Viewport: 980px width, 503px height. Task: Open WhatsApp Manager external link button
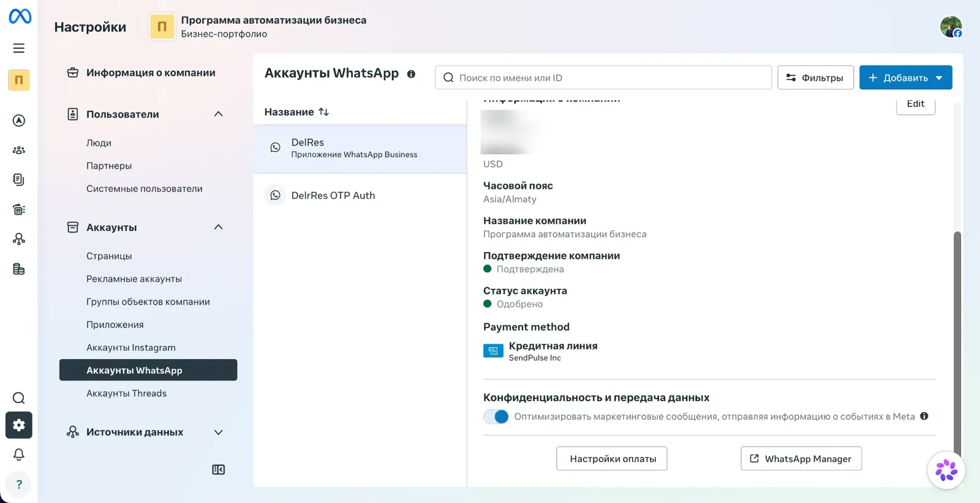point(801,458)
